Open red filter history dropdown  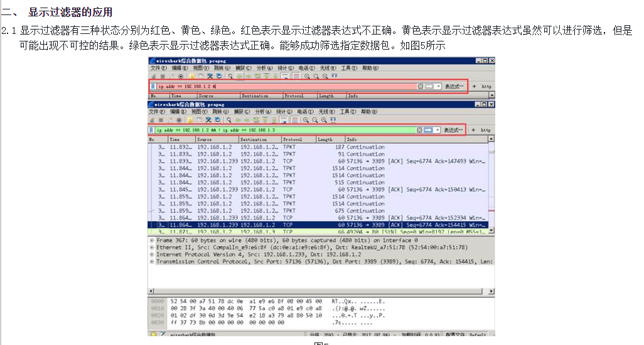[x=438, y=86]
